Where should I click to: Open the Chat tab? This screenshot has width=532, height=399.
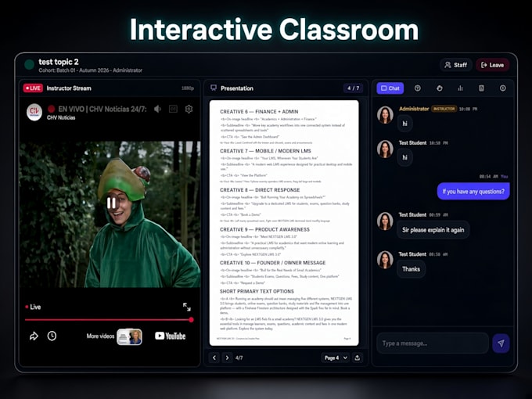[x=390, y=88]
